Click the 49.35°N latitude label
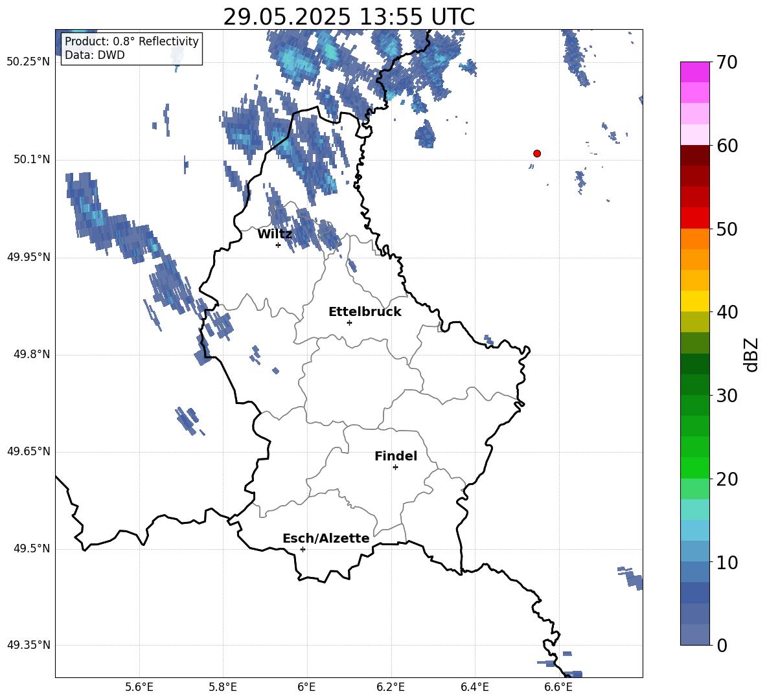Viewport: 767px width, 700px height. [x=29, y=645]
